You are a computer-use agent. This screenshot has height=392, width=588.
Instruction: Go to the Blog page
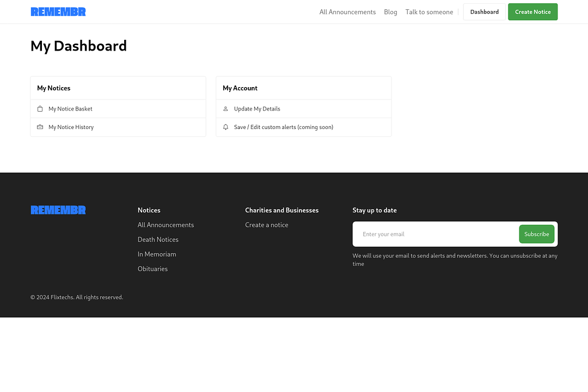390,12
